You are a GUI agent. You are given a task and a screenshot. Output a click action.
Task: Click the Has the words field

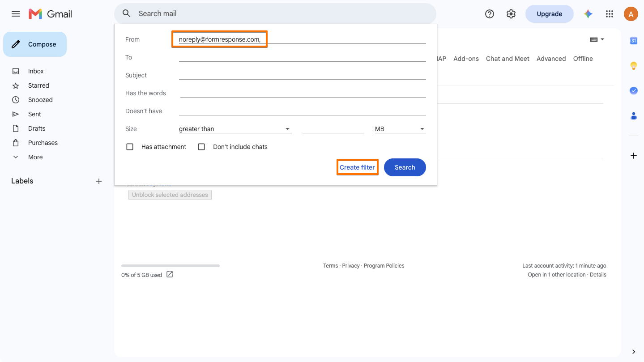click(x=303, y=93)
